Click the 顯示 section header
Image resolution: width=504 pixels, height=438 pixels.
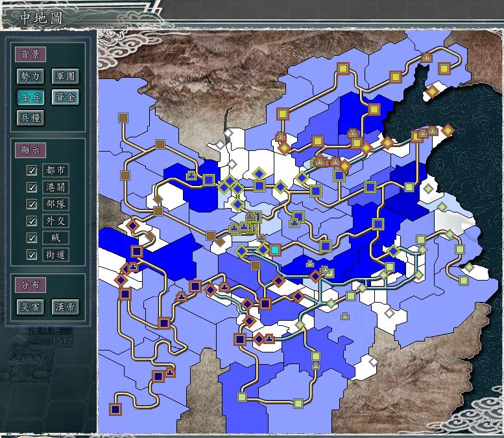tap(30, 150)
